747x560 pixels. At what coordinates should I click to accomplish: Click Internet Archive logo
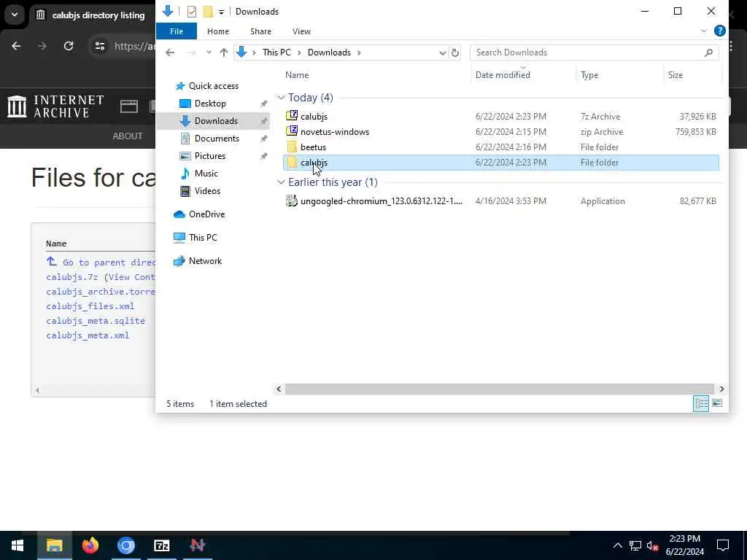click(55, 106)
